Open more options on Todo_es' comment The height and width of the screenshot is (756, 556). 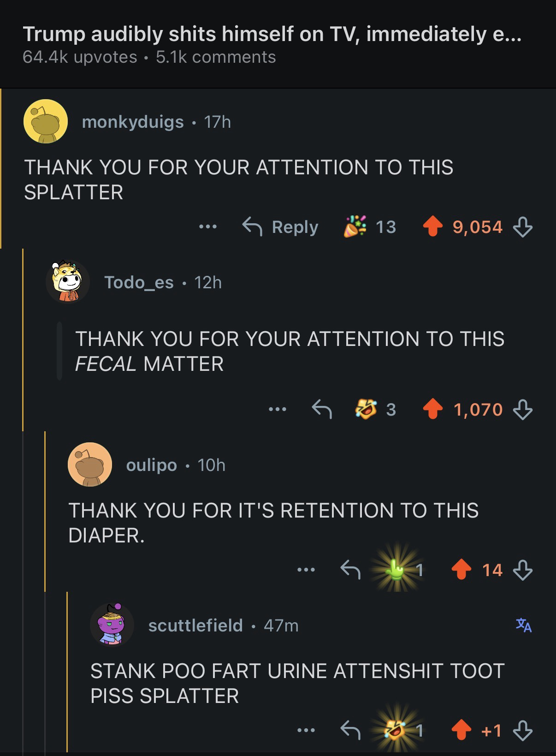click(x=278, y=409)
